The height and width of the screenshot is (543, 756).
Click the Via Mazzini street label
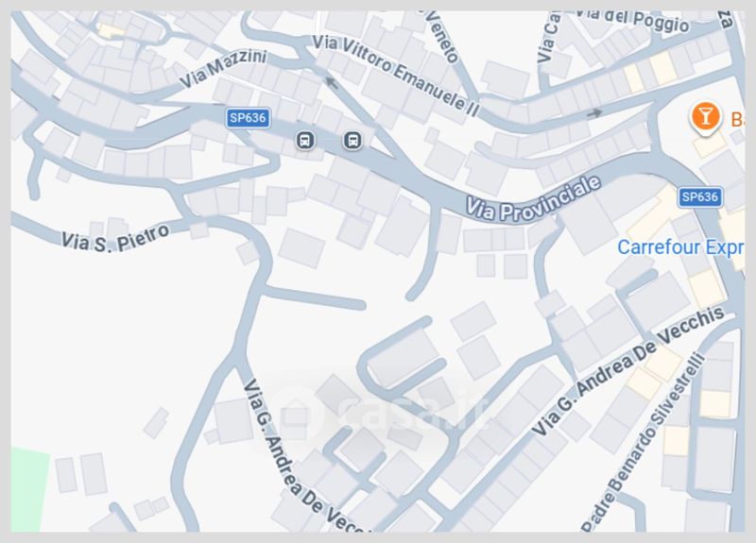tap(223, 68)
